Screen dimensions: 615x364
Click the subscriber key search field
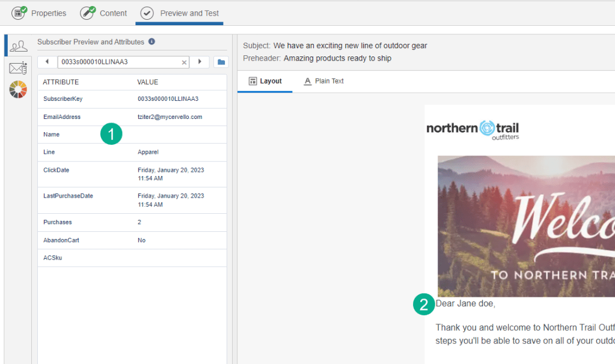[x=119, y=62]
